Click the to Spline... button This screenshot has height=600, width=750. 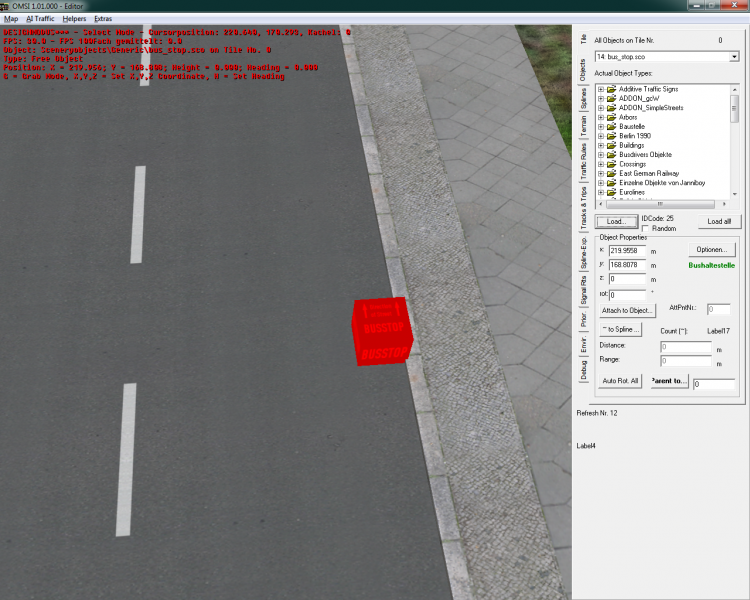pyautogui.click(x=620, y=330)
